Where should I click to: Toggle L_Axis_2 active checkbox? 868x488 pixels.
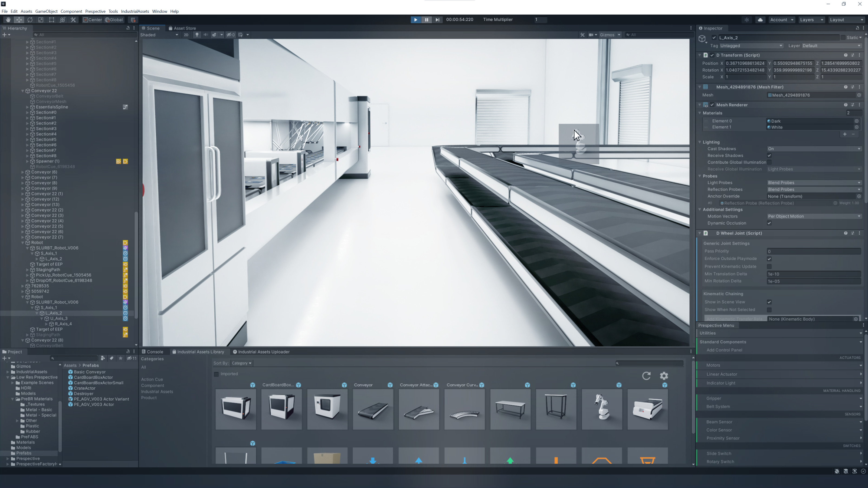[714, 38]
